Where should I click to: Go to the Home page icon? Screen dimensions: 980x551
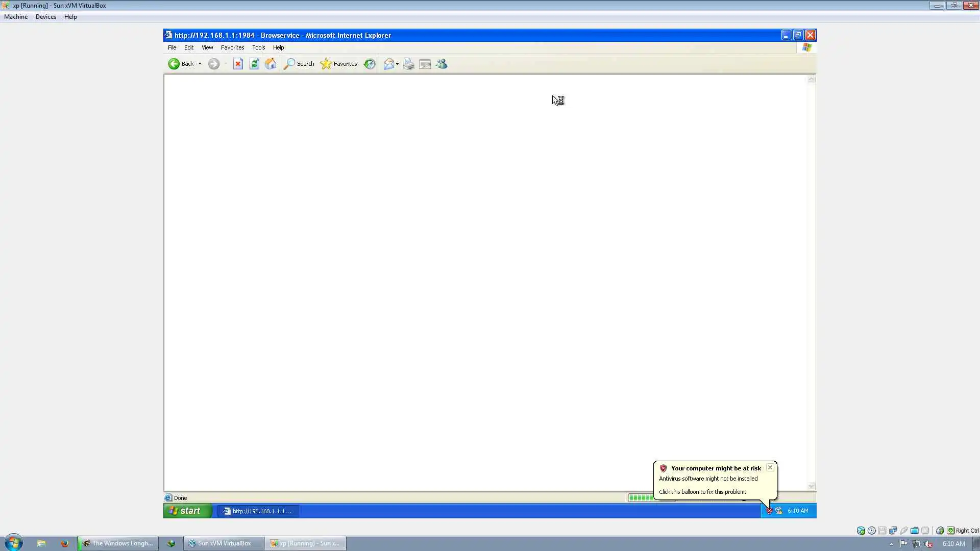click(x=271, y=64)
